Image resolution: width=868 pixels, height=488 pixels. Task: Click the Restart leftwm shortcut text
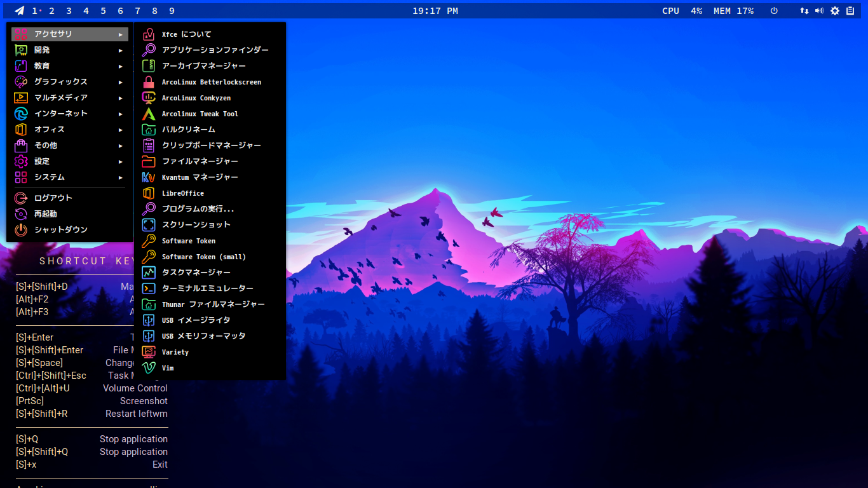pyautogui.click(x=137, y=414)
